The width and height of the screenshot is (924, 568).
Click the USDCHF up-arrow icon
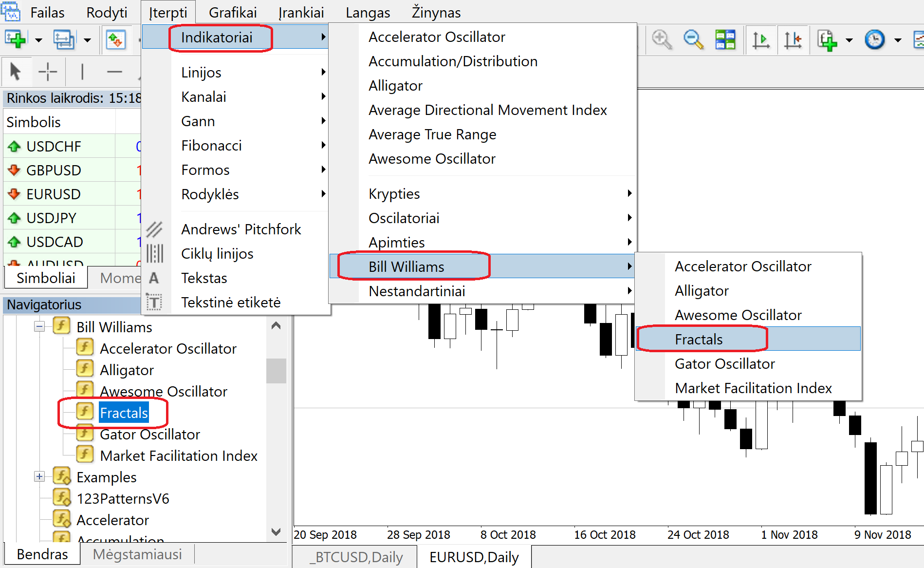coord(14,146)
